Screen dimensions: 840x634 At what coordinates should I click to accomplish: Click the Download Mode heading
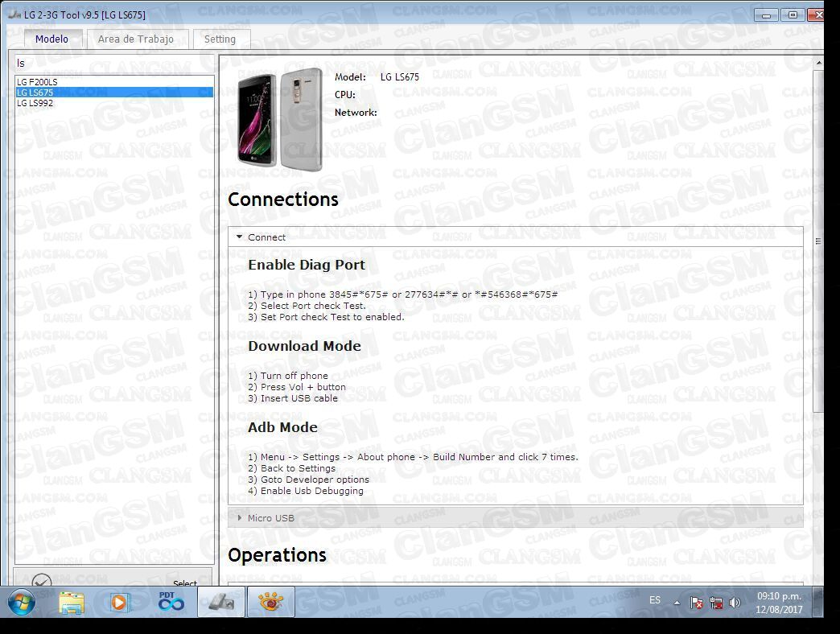304,346
